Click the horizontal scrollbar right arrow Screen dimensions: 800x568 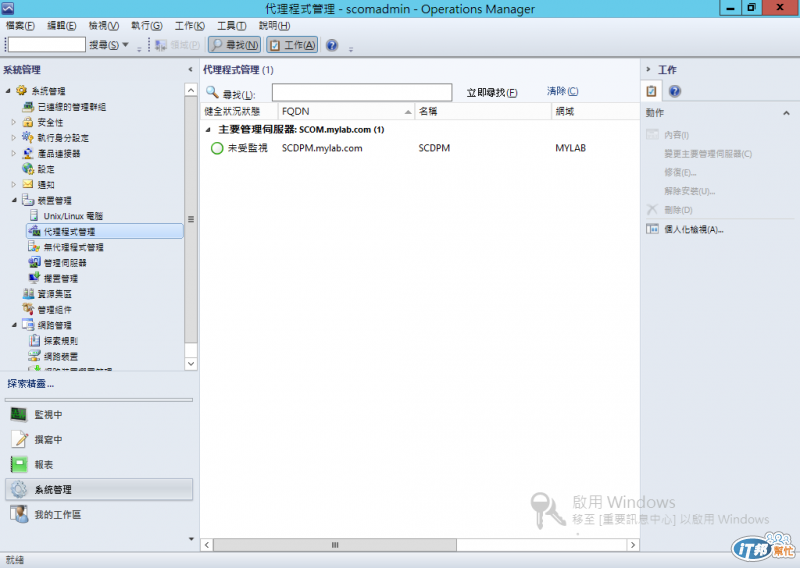point(633,545)
